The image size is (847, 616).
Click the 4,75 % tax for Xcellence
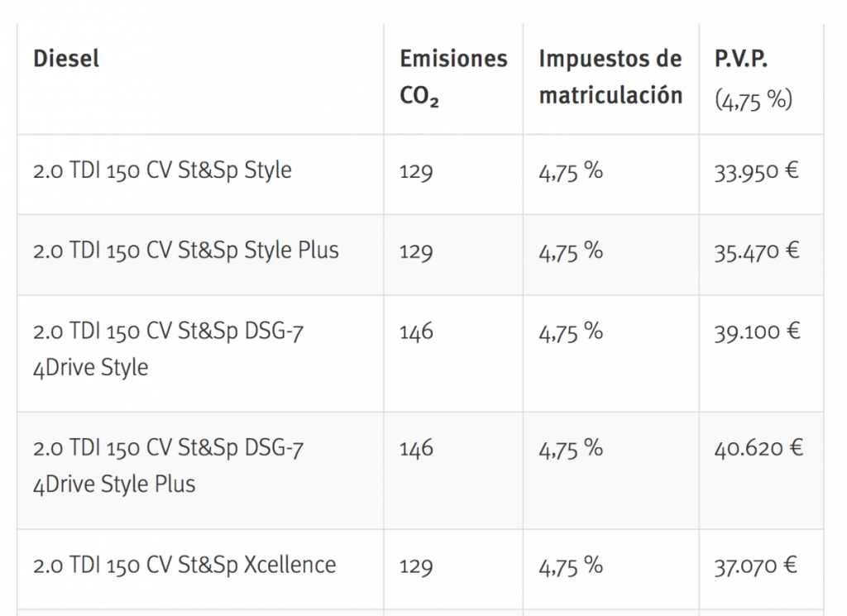coord(571,566)
